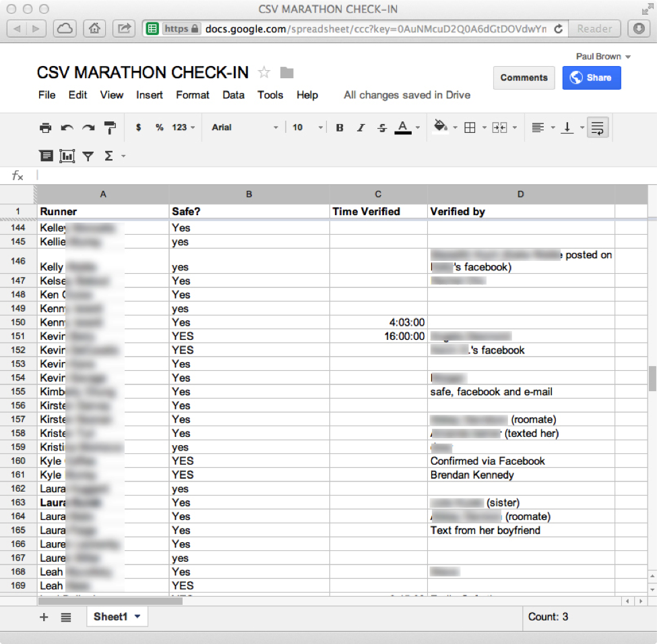Insert a chart using chart icon
The height and width of the screenshot is (644, 657).
(x=67, y=156)
